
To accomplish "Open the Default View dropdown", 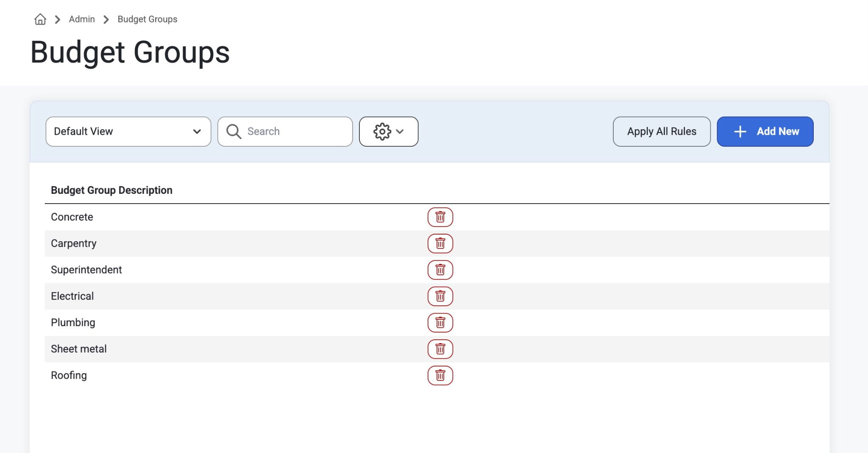I will click(x=128, y=131).
